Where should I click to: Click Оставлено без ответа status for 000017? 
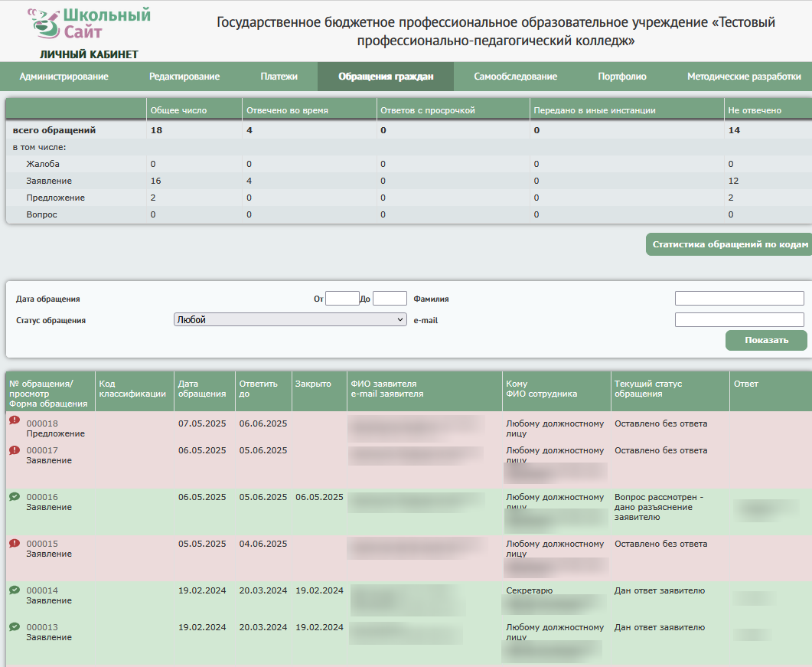(x=660, y=450)
